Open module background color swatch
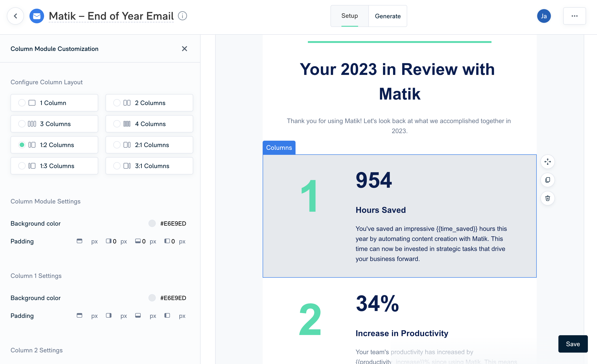597x364 pixels. tap(152, 223)
